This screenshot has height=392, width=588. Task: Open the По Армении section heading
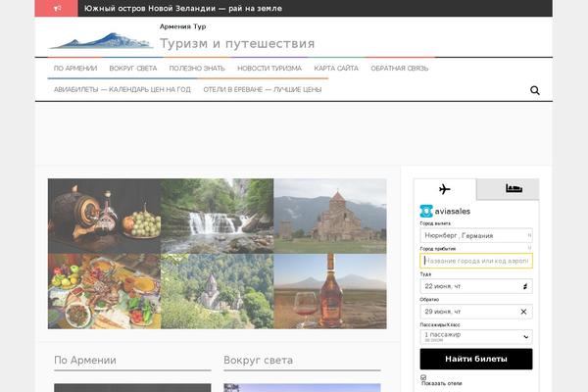point(85,360)
